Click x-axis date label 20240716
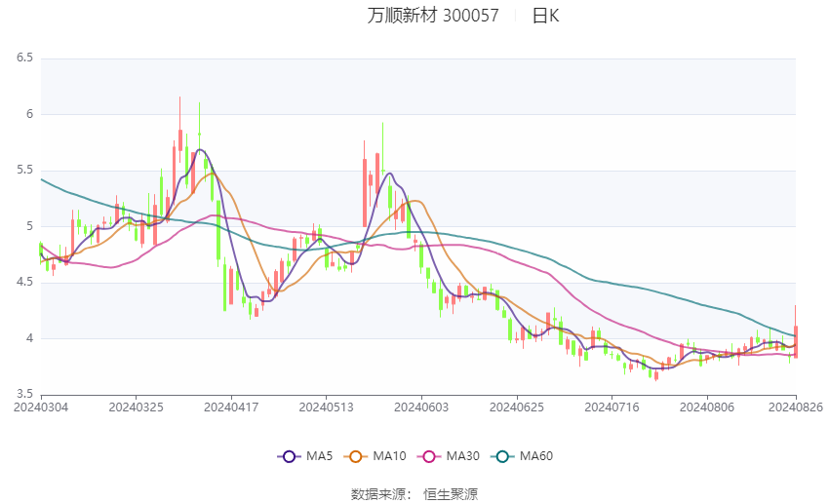The height and width of the screenshot is (504, 829). pos(612,407)
